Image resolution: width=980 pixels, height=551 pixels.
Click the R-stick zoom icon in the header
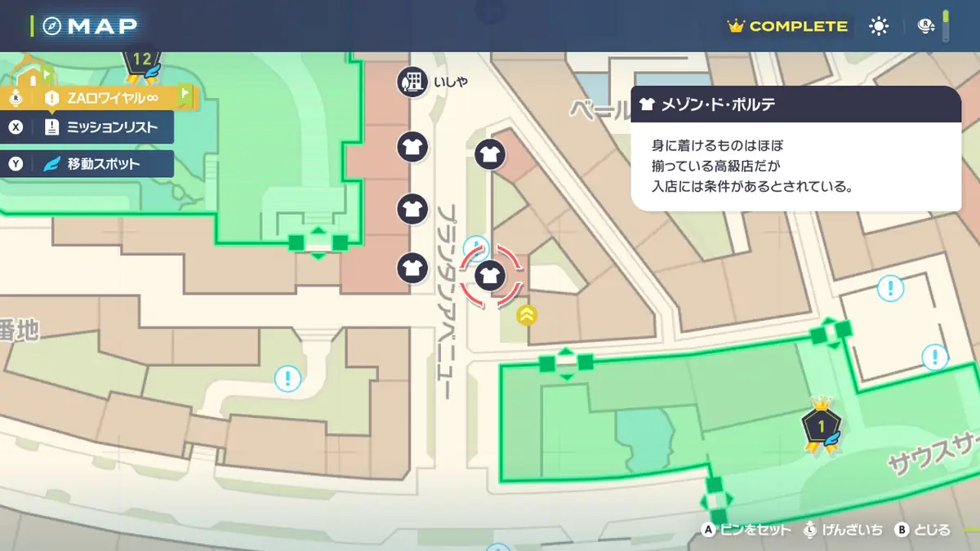click(x=926, y=26)
